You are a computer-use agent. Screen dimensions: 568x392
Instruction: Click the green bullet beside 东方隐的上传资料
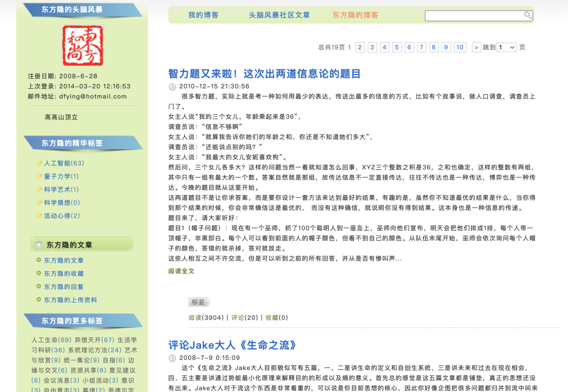[x=39, y=300]
